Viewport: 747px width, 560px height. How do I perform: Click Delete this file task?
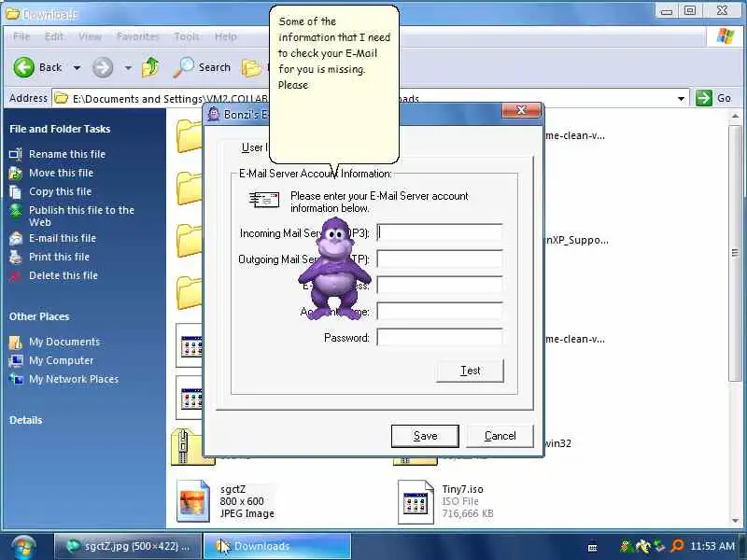[63, 275]
